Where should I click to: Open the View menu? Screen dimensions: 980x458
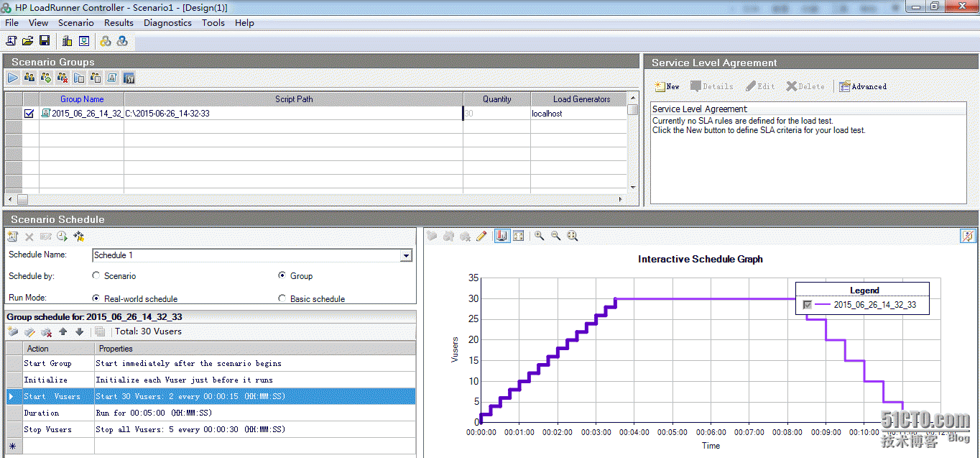point(39,23)
